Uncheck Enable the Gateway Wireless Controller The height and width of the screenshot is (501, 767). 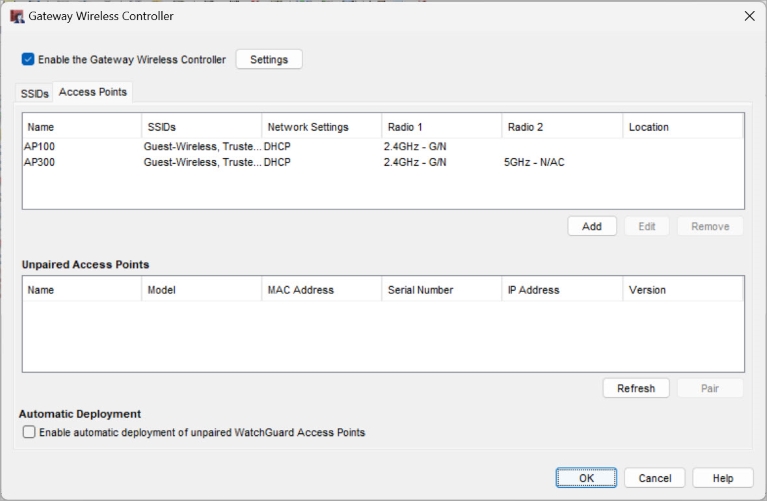point(28,59)
